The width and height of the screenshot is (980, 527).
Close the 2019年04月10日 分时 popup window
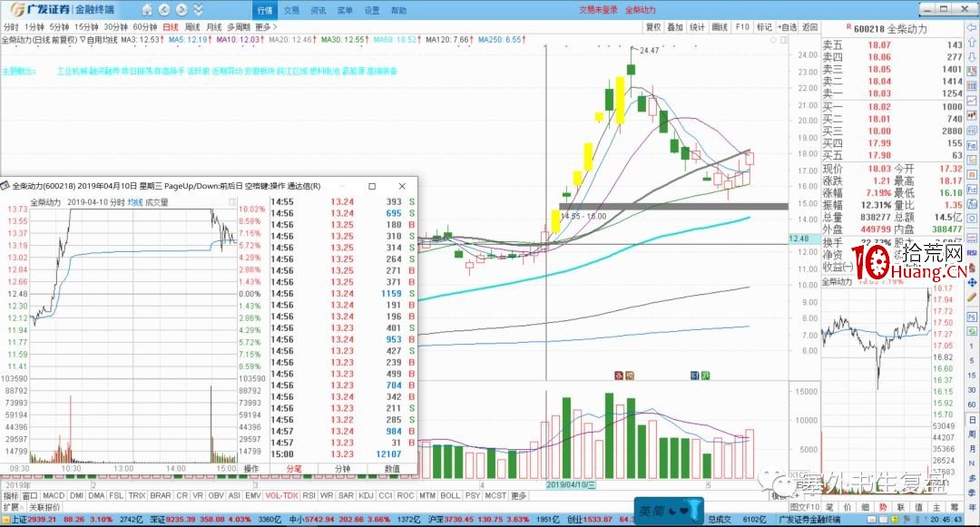(x=402, y=186)
